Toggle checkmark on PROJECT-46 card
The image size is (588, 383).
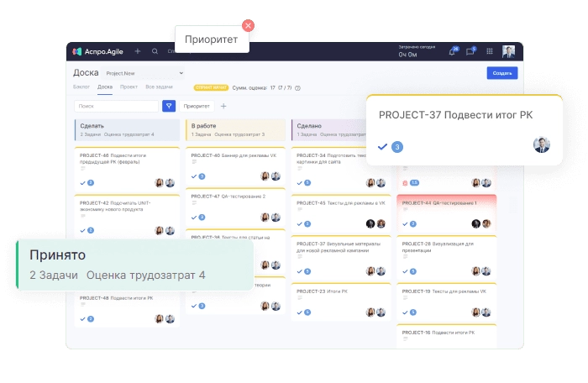tap(82, 182)
